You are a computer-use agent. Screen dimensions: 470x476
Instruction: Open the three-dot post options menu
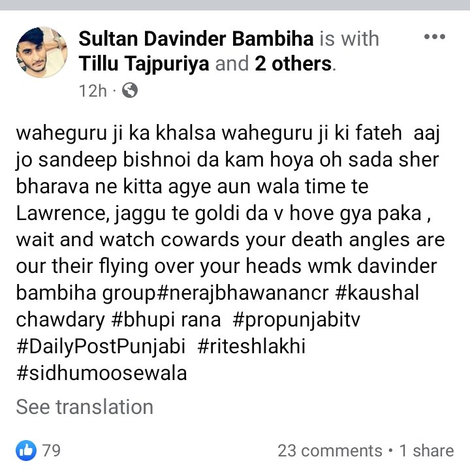pyautogui.click(x=435, y=37)
